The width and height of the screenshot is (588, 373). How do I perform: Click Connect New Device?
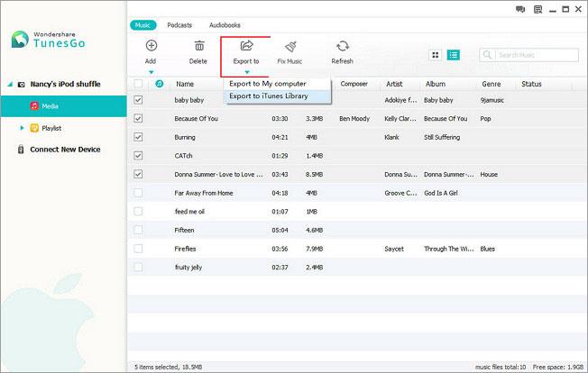click(x=65, y=150)
